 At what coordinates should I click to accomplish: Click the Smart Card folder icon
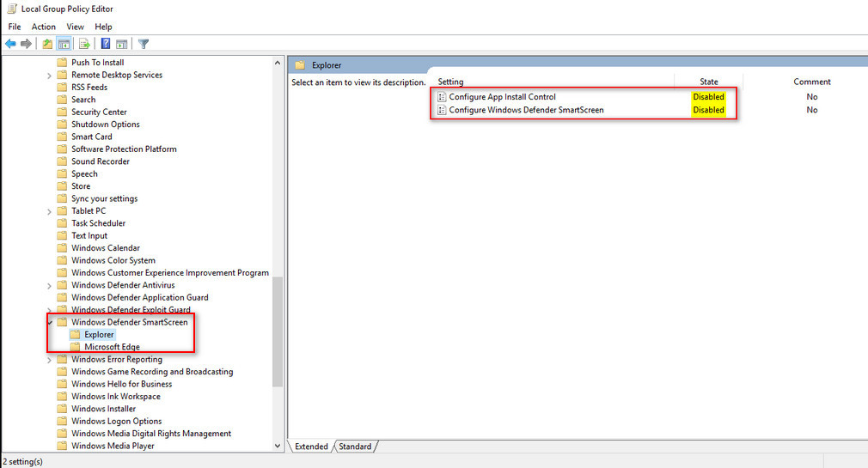tap(62, 137)
